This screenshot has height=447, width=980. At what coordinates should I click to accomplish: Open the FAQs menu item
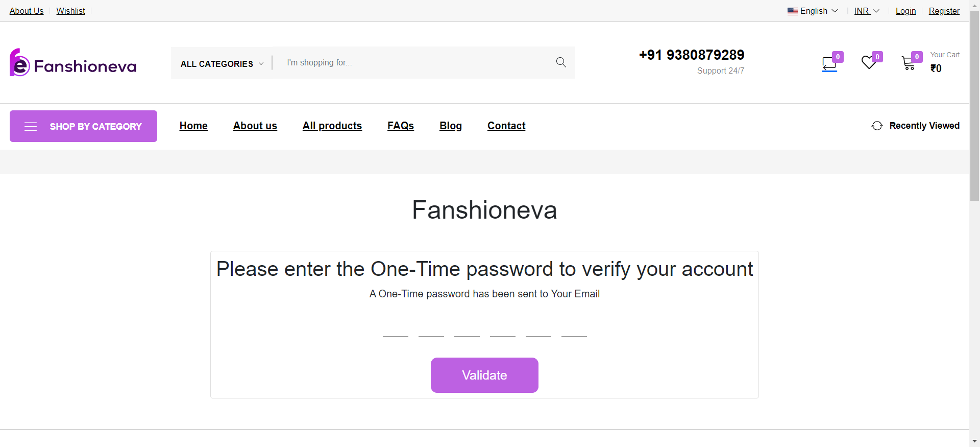click(x=401, y=126)
